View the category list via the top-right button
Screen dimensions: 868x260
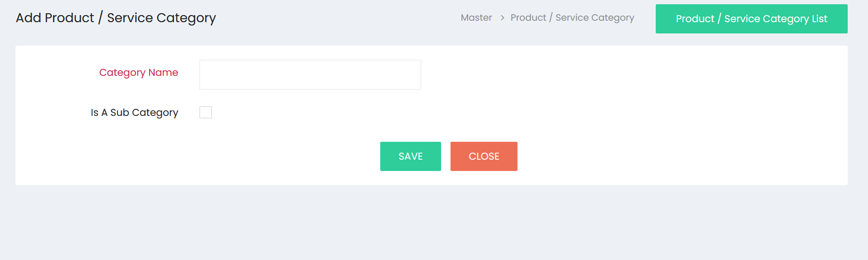[751, 19]
